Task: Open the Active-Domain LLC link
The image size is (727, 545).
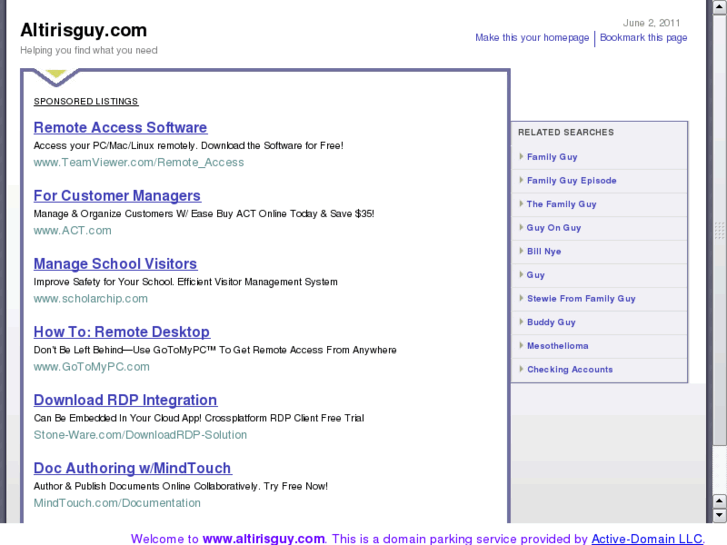Action: (x=647, y=539)
